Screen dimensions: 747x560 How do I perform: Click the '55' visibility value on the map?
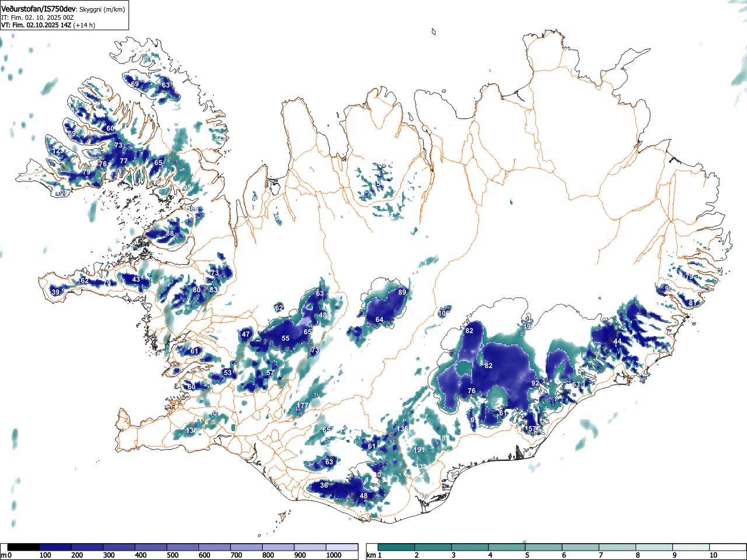point(285,338)
